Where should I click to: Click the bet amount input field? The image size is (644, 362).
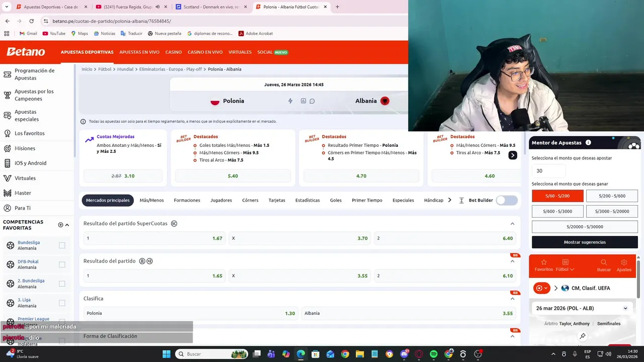pos(548,171)
